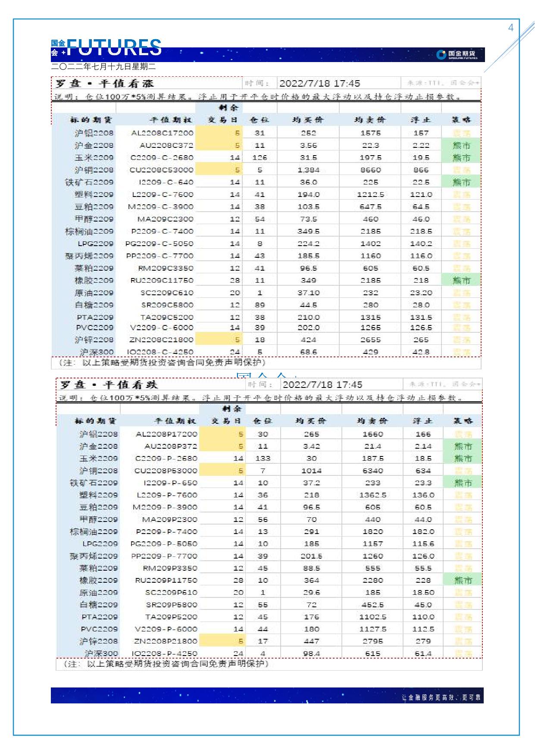Click 熊市 strategy cell in I2209-P-650 row

(x=463, y=483)
